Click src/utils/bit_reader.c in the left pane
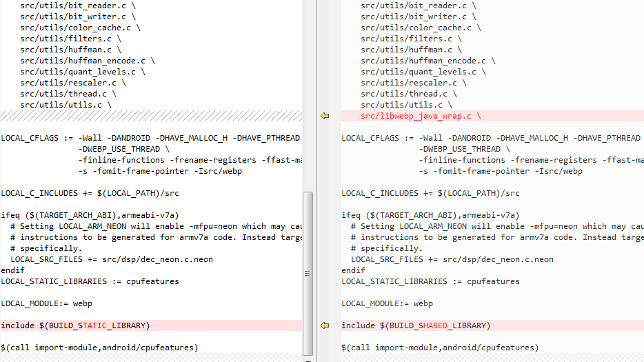Image resolution: width=644 pixels, height=362 pixels. 78,6
